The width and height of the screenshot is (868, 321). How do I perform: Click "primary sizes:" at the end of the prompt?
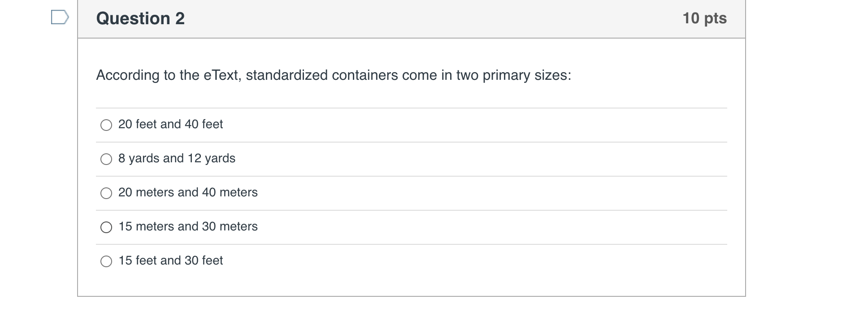click(527, 75)
